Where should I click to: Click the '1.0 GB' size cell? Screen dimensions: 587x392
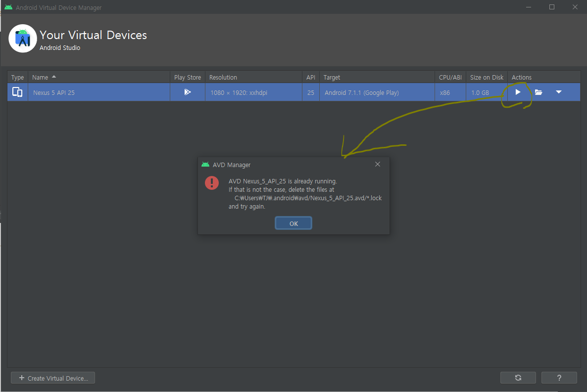(x=487, y=92)
